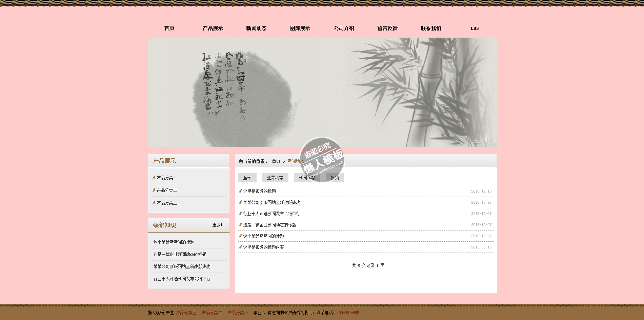Switch to the 全部 filter tab
This screenshot has width=644, height=320.
pos(247,178)
